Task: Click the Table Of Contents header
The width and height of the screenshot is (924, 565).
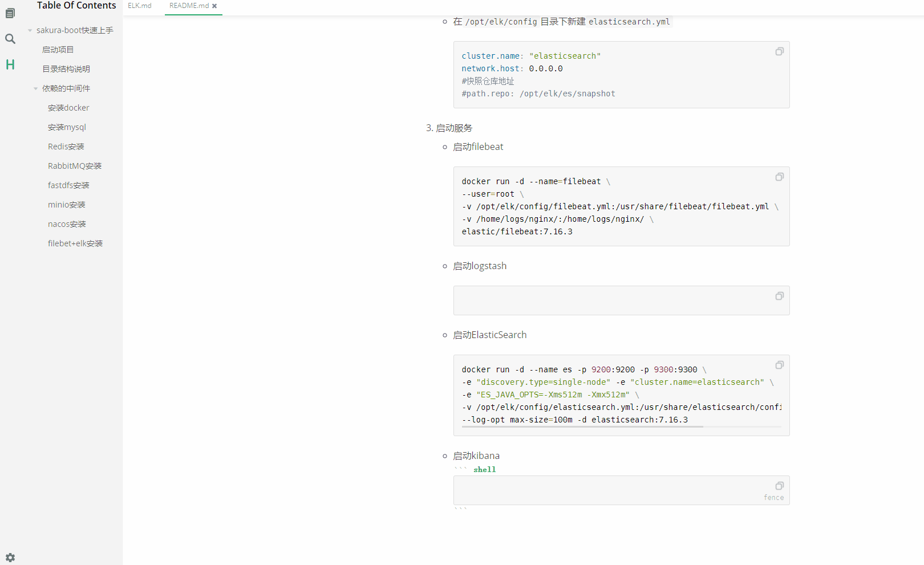Action: click(76, 6)
